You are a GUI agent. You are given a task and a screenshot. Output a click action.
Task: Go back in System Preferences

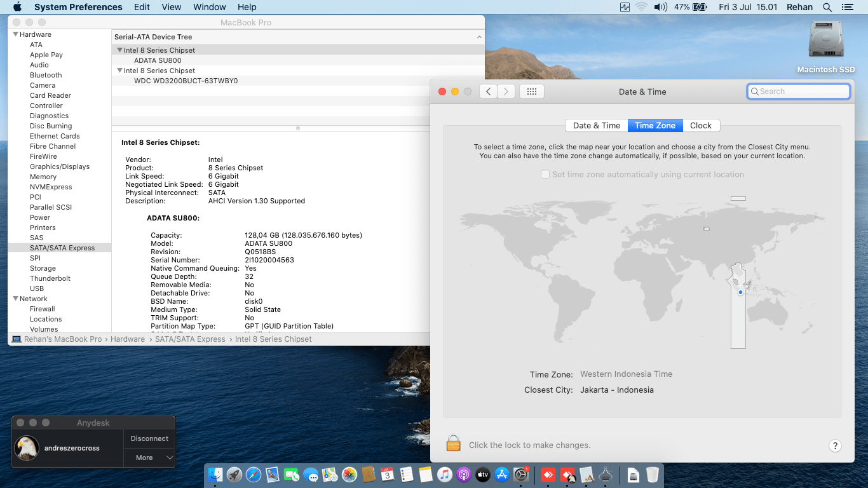pos(488,91)
